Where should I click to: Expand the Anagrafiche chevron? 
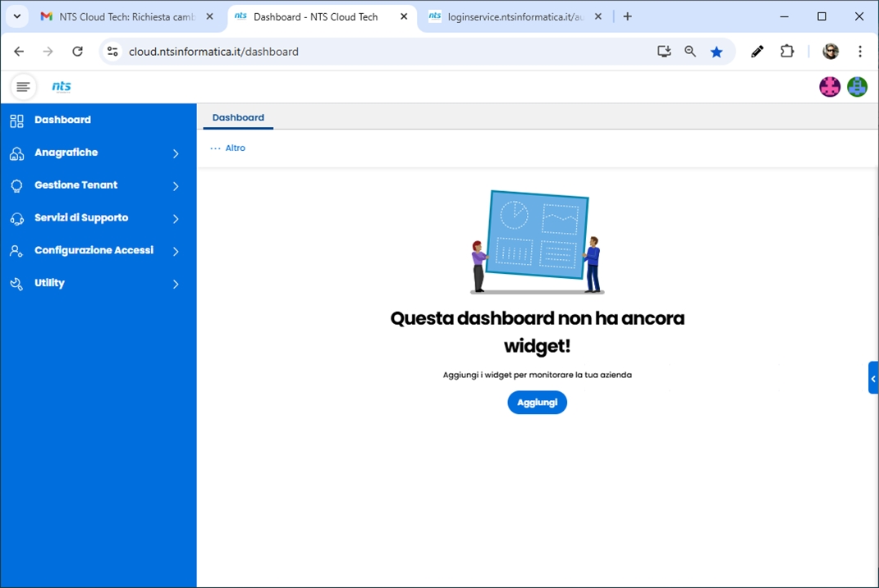(176, 153)
